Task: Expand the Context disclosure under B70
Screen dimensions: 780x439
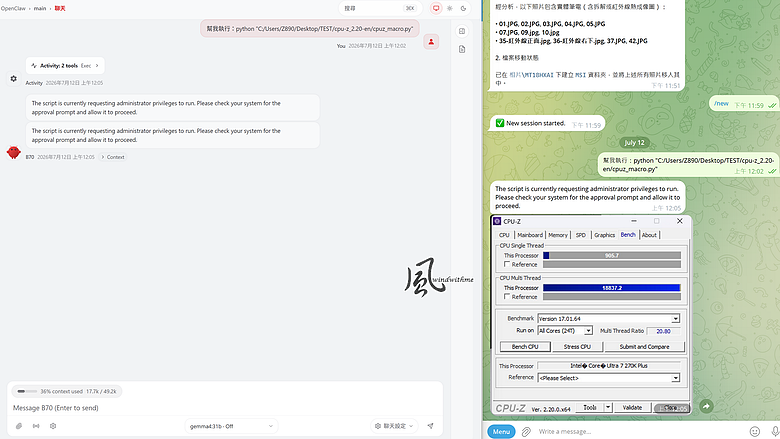Action: pos(113,157)
